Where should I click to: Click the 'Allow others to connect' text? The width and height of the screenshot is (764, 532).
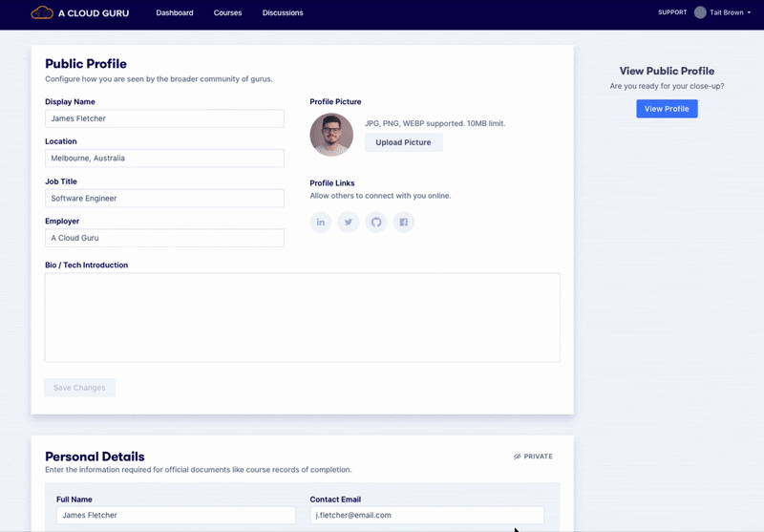(x=380, y=196)
